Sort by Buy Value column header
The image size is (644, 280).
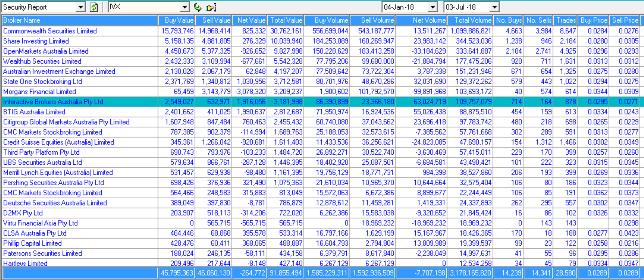point(177,20)
